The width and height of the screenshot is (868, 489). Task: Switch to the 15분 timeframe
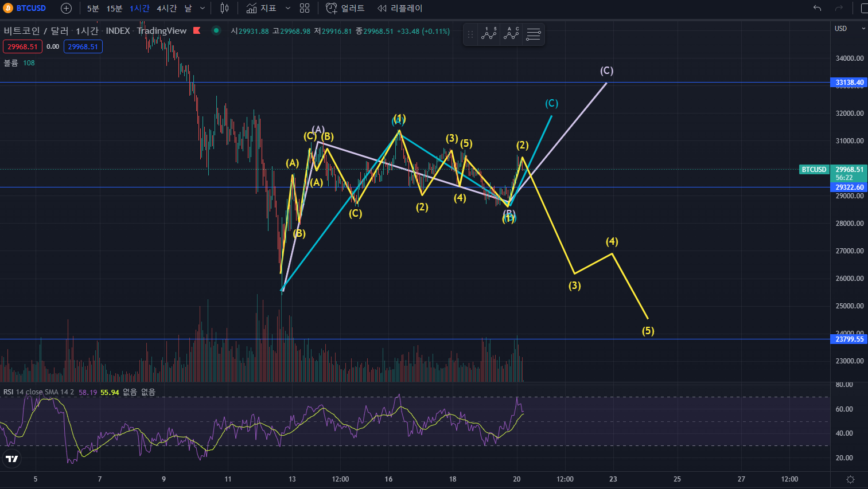pyautogui.click(x=114, y=8)
